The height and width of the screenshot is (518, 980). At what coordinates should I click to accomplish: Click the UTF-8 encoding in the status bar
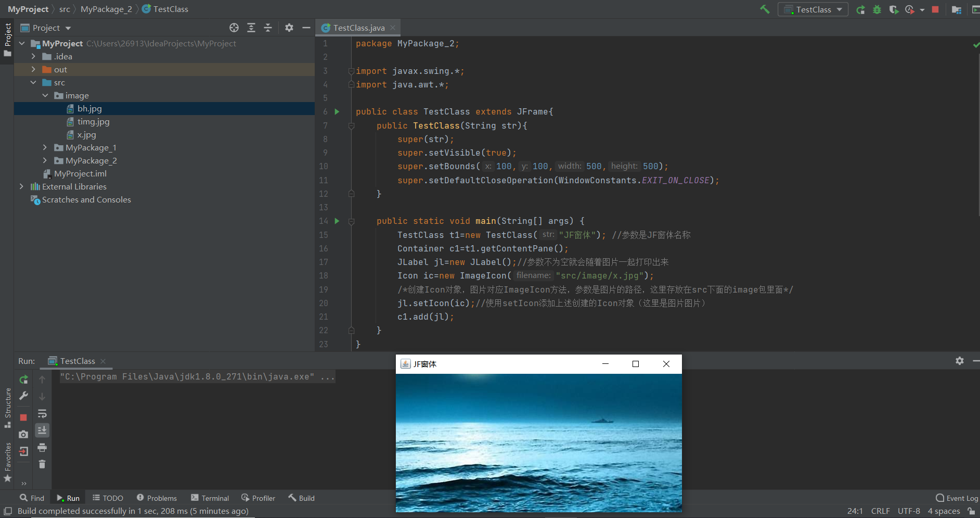point(909,511)
